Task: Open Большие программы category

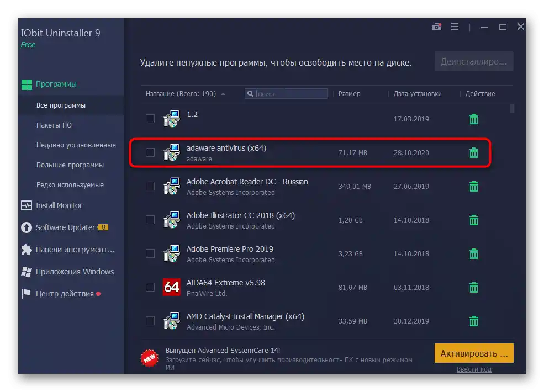Action: [x=71, y=165]
